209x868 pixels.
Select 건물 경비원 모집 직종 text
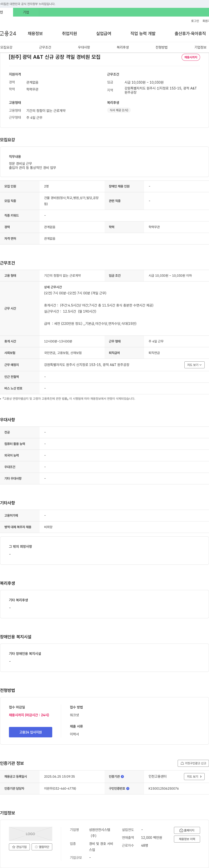tap(71, 201)
